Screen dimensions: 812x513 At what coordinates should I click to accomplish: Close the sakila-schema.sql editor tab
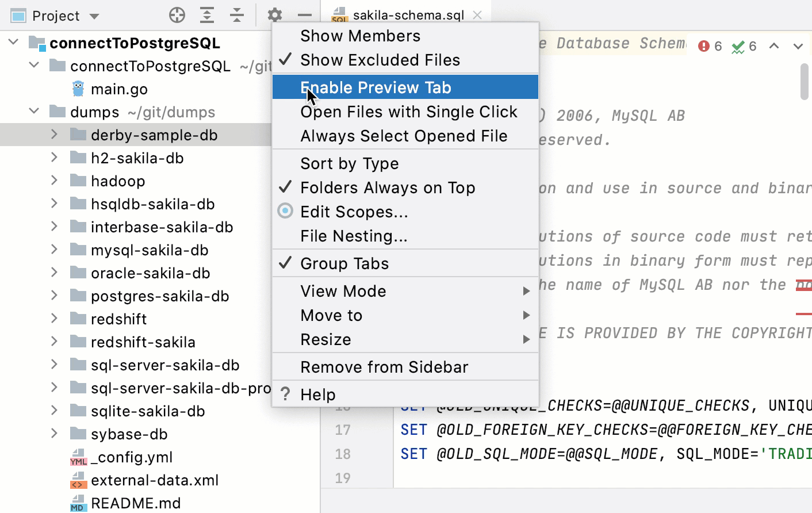coord(477,15)
